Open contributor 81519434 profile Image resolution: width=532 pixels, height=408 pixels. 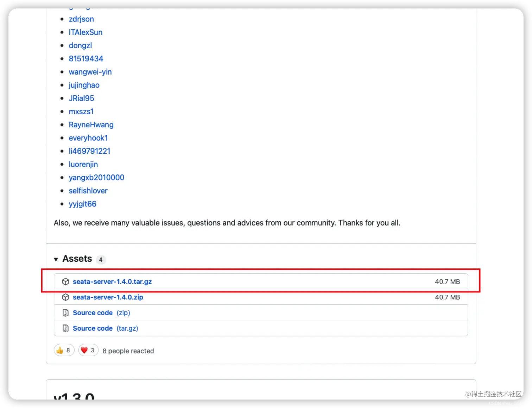point(86,59)
